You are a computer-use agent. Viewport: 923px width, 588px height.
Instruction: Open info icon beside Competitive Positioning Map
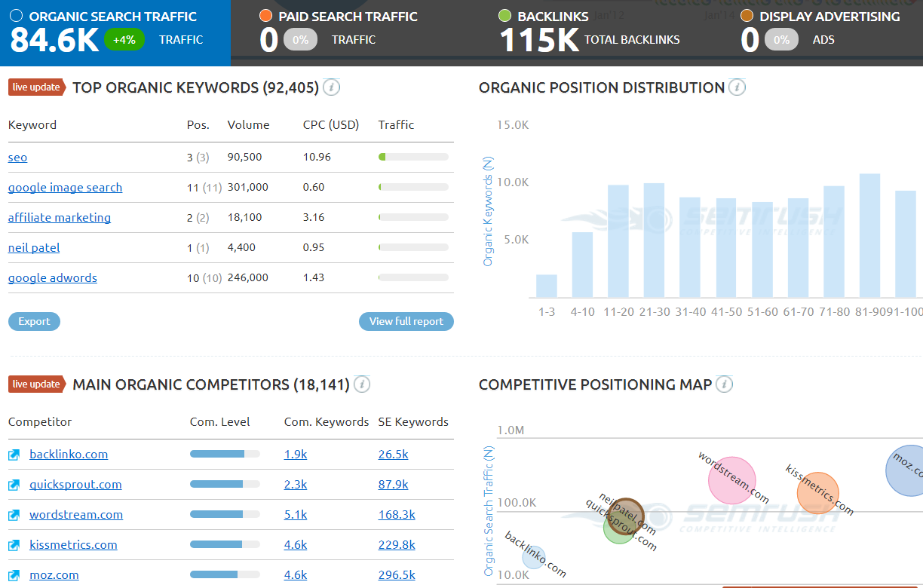coord(724,384)
